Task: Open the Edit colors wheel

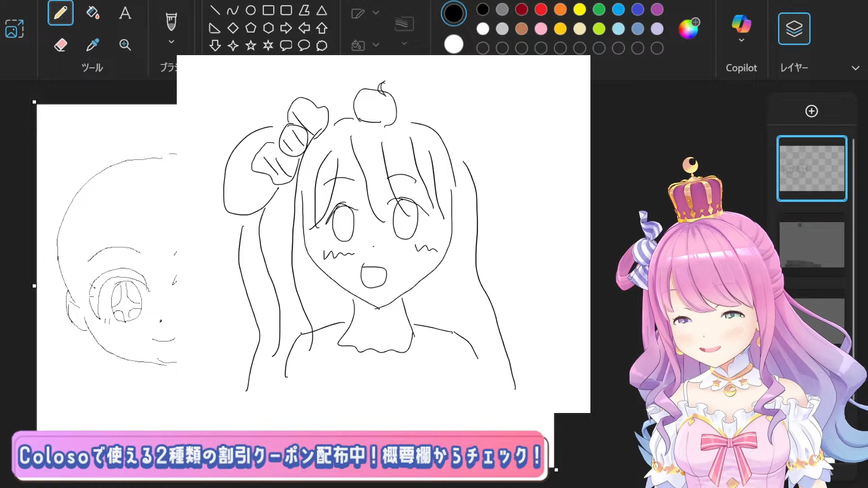Action: tap(689, 29)
